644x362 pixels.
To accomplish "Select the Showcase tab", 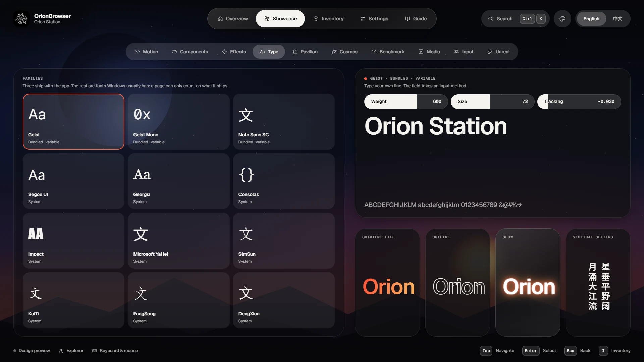I will [280, 19].
